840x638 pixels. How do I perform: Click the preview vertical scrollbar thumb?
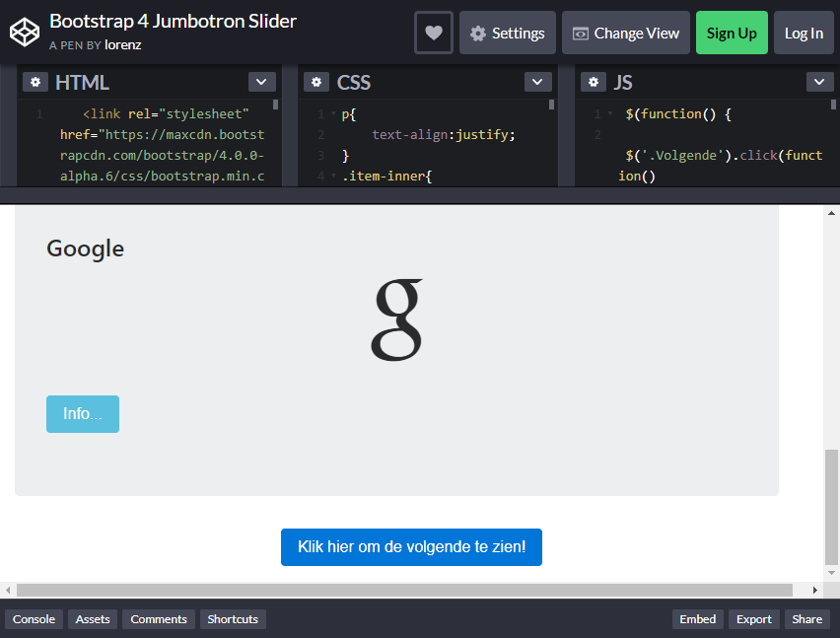coord(831,507)
